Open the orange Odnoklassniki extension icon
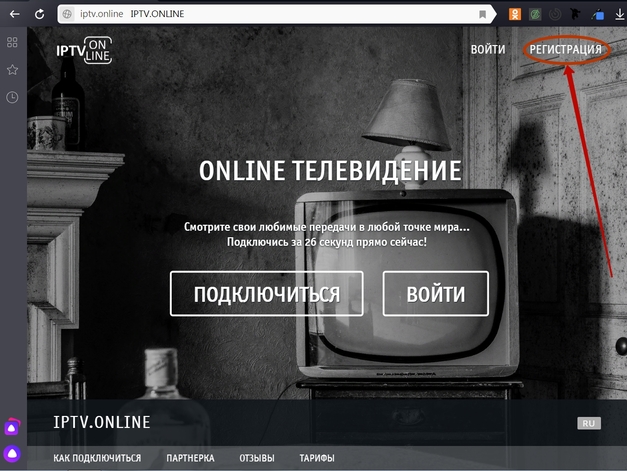Image resolution: width=627 pixels, height=471 pixels. coord(515,14)
